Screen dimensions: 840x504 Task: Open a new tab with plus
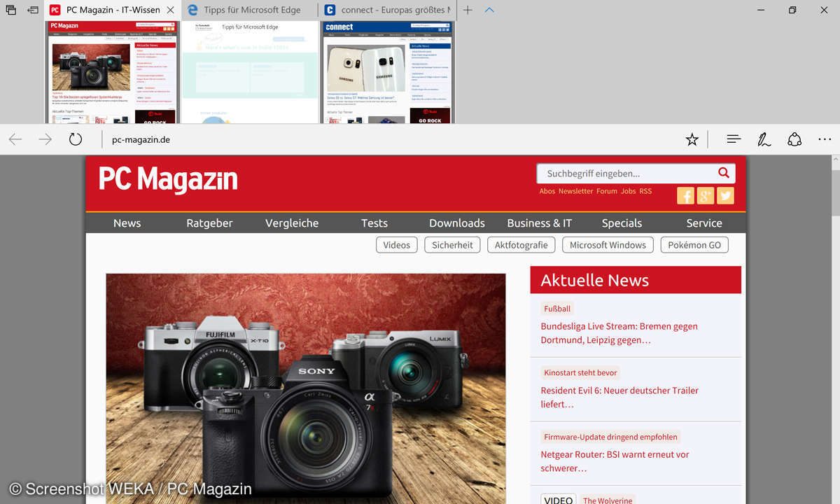click(x=468, y=10)
